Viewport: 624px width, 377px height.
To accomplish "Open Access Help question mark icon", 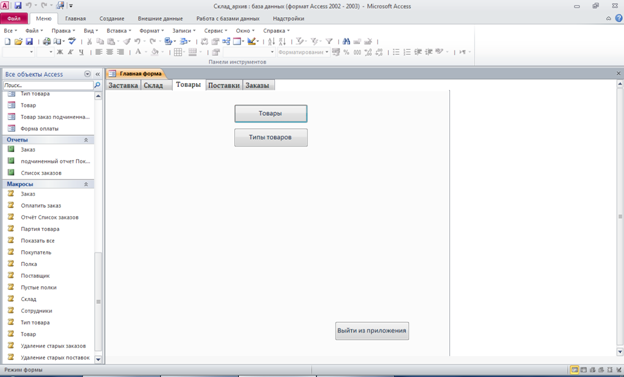I will (x=619, y=18).
